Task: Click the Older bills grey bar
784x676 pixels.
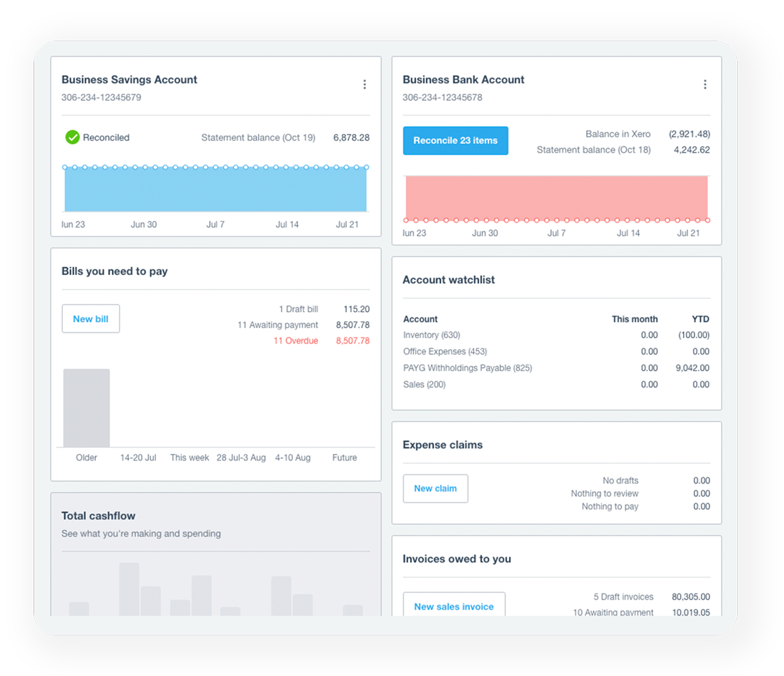Action: click(x=87, y=408)
